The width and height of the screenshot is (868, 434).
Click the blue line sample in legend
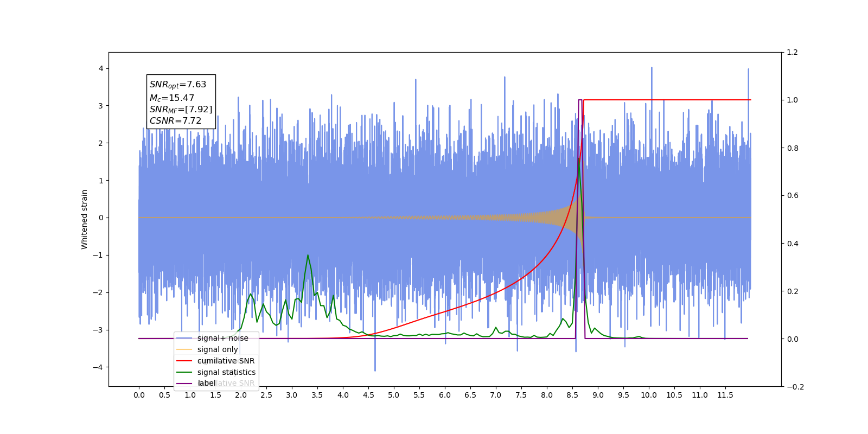point(184,338)
